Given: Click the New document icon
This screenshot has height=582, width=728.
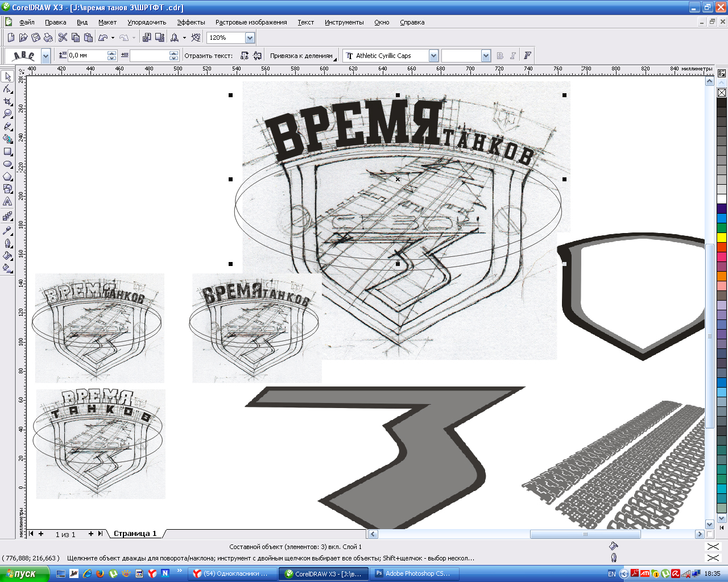Looking at the screenshot, I should click(x=11, y=38).
